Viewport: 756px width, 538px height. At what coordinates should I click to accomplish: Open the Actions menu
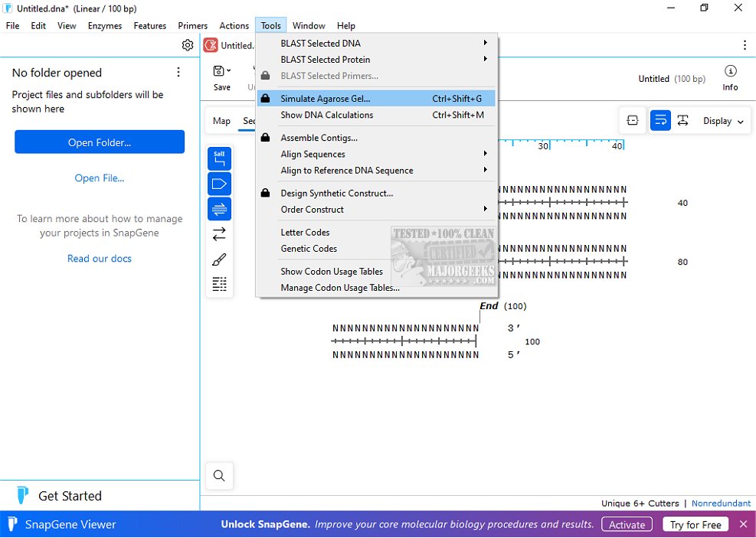234,25
